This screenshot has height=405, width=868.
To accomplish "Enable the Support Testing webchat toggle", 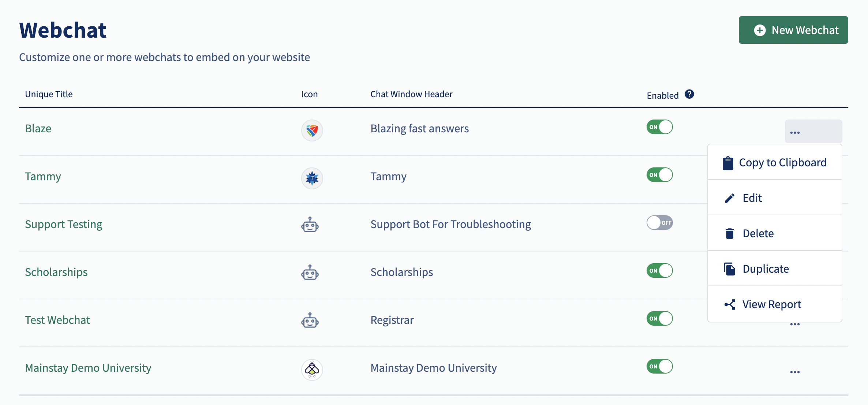I will coord(659,223).
